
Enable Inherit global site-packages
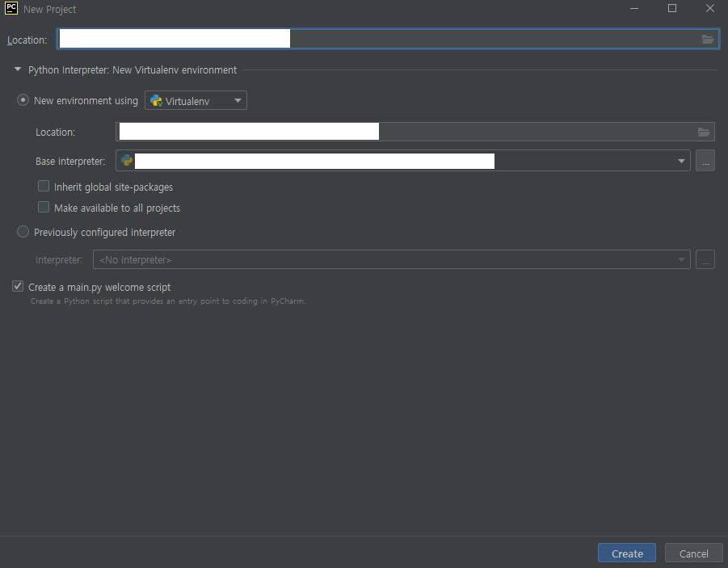pyautogui.click(x=44, y=187)
